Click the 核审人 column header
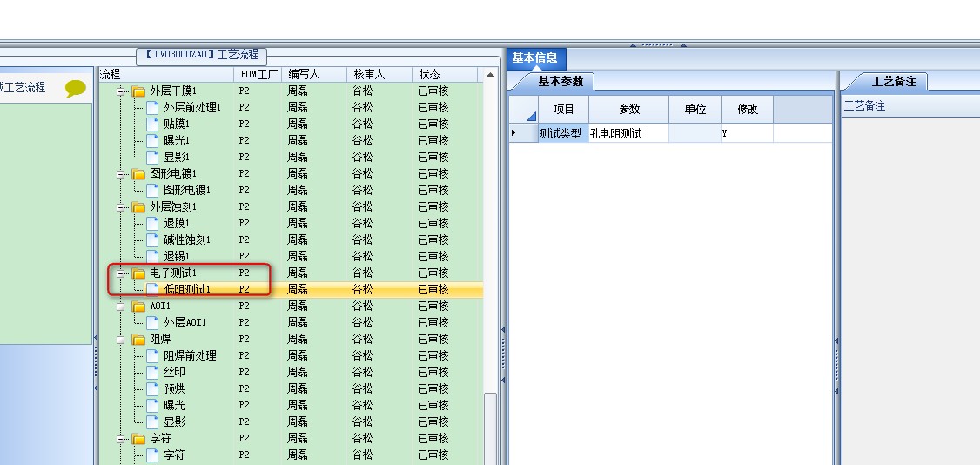 click(379, 74)
